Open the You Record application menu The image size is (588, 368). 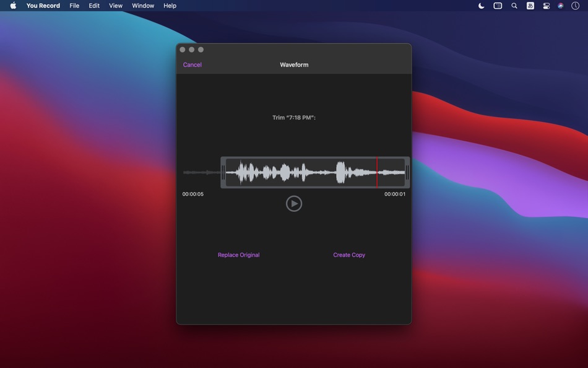point(43,6)
